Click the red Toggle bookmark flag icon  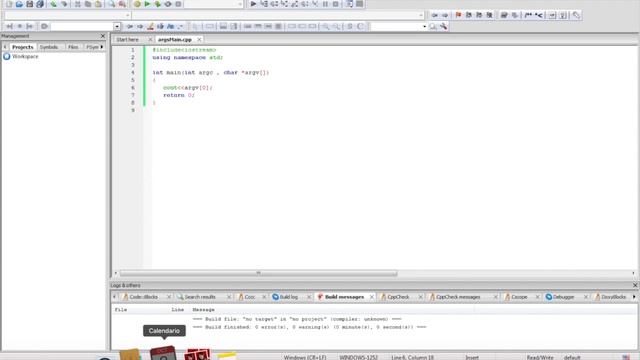[x=458, y=15]
